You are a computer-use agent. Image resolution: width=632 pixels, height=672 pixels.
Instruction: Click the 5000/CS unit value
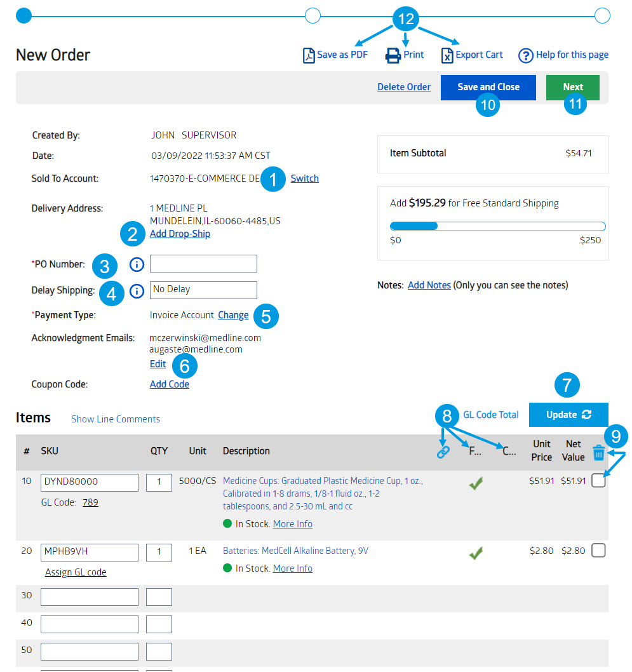(198, 481)
